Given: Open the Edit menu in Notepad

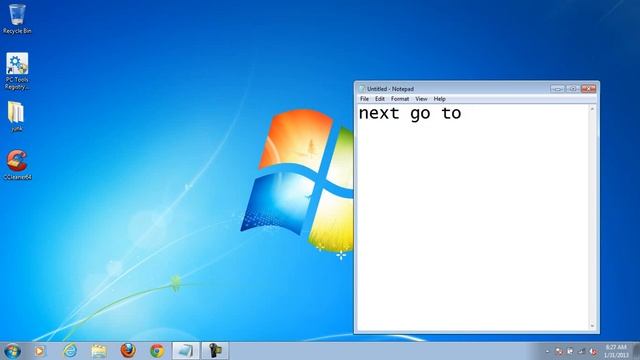Looking at the screenshot, I should [380, 99].
